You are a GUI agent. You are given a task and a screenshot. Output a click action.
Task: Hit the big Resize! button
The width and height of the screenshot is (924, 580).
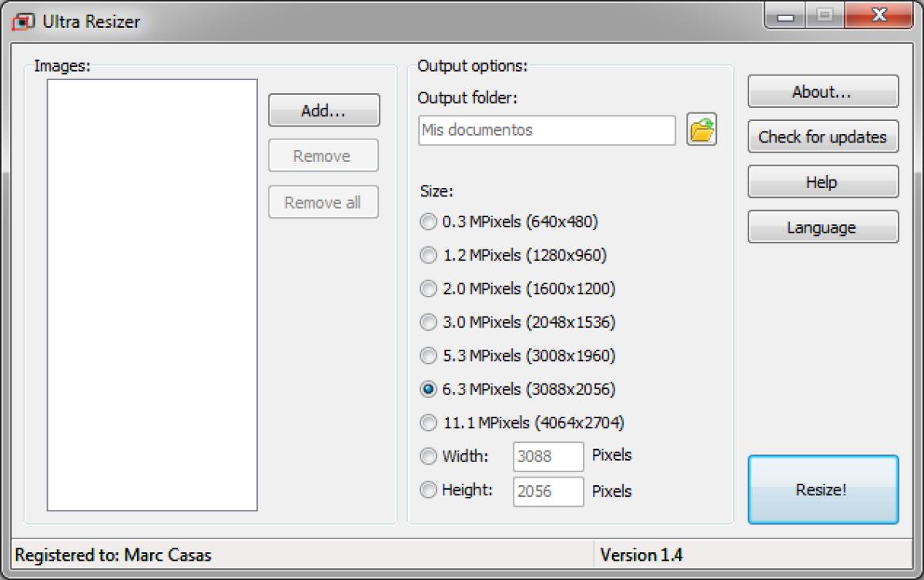[x=822, y=490]
